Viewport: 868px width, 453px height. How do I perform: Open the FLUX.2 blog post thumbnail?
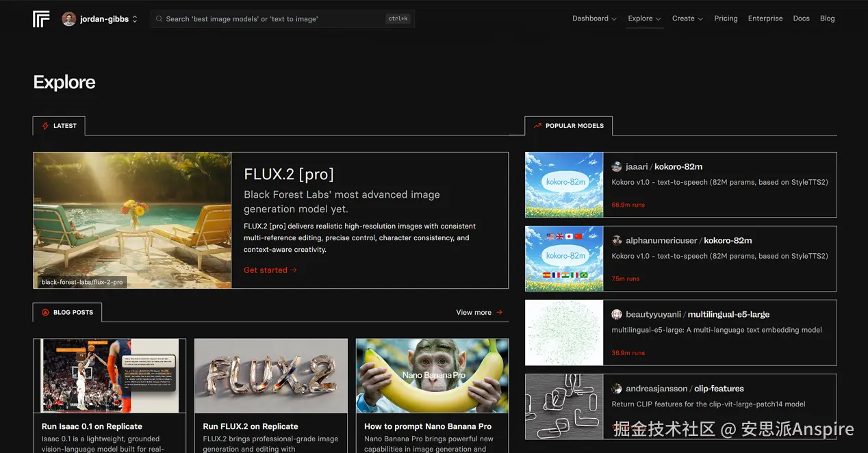271,376
